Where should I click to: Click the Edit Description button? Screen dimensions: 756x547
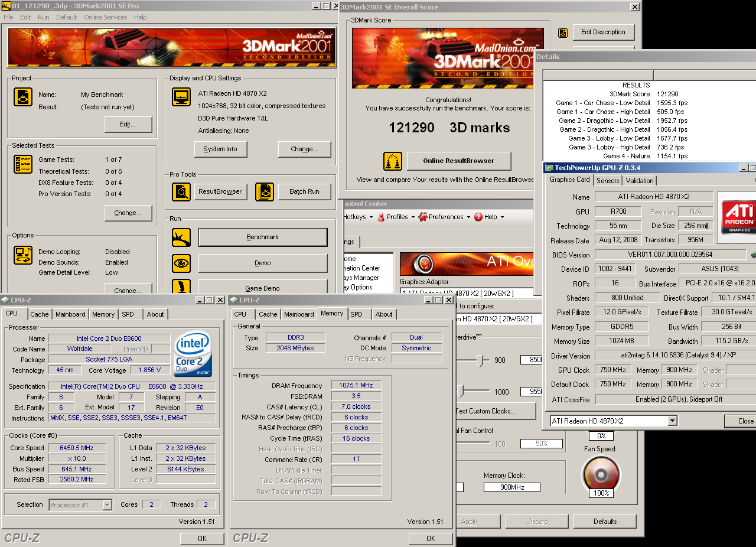click(x=603, y=32)
